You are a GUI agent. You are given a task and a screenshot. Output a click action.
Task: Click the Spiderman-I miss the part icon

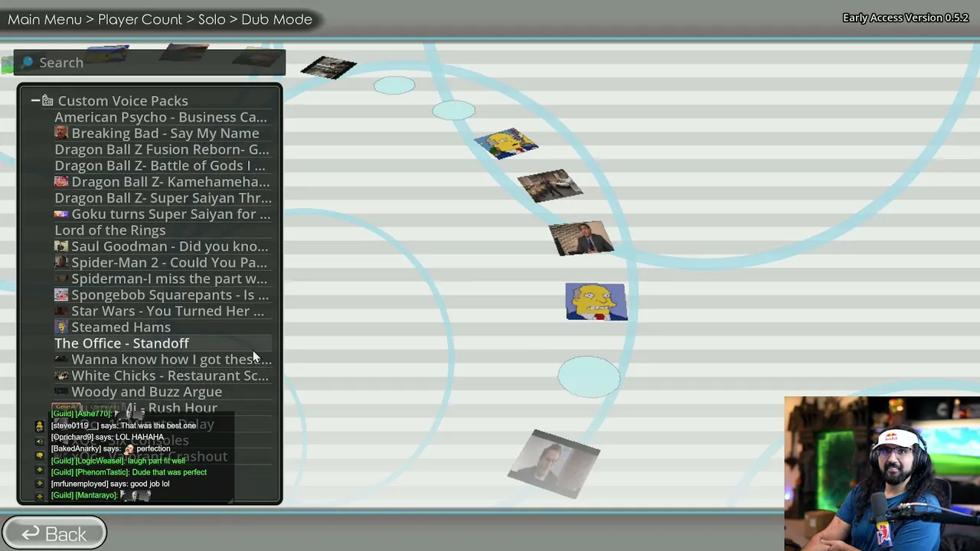[x=61, y=279]
